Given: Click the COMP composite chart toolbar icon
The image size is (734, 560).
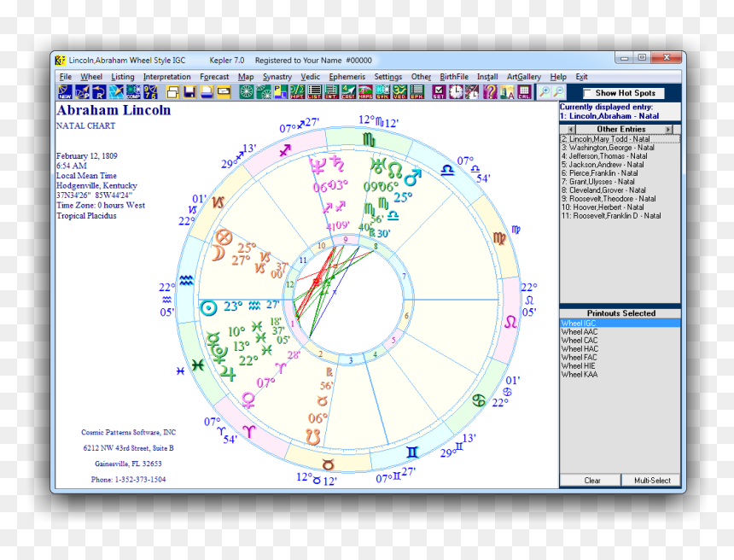Looking at the screenshot, I should pyautogui.click(x=133, y=92).
